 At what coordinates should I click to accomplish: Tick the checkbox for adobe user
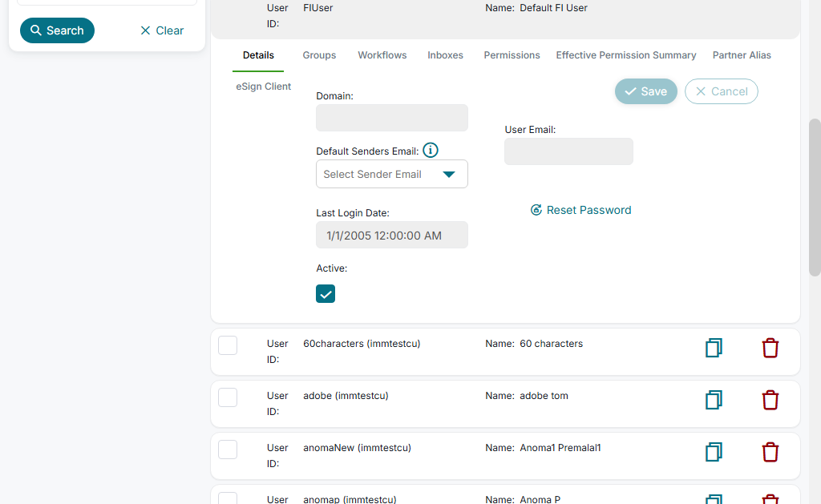click(228, 397)
